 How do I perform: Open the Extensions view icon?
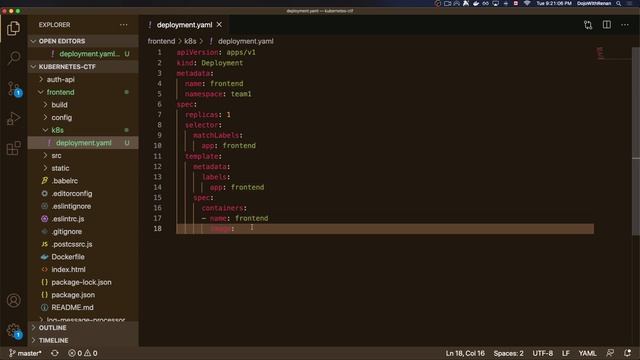(x=13, y=148)
